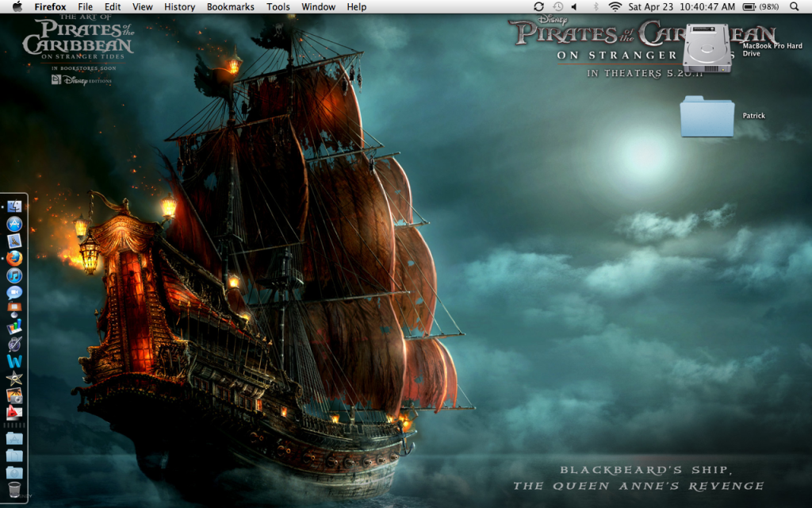Open iMovie star icon in the Dock

pos(14,378)
